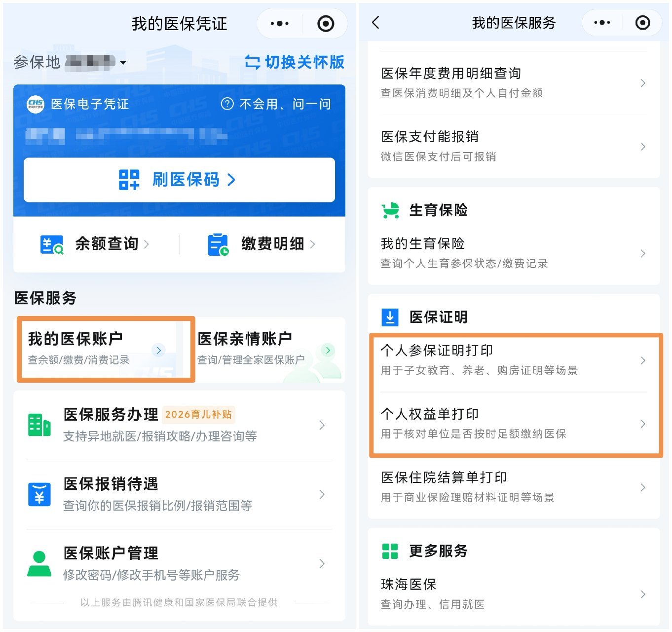Click the 余额查询 balance icon
Image resolution: width=672 pixels, height=632 pixels.
[51, 244]
